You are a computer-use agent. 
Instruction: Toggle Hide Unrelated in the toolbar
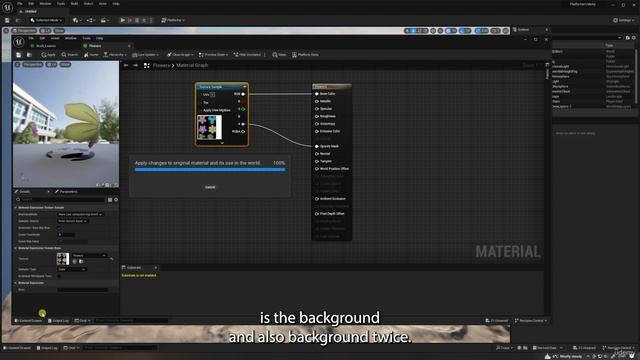[248, 55]
